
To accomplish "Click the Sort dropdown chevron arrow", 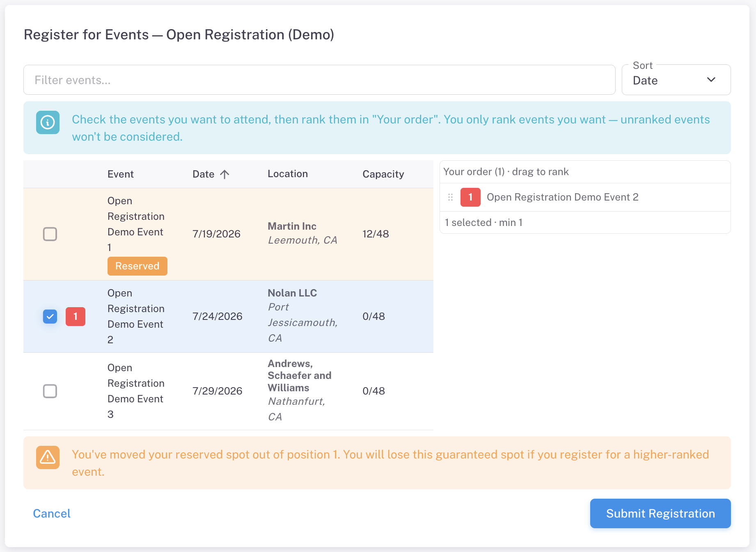I will 711,80.
